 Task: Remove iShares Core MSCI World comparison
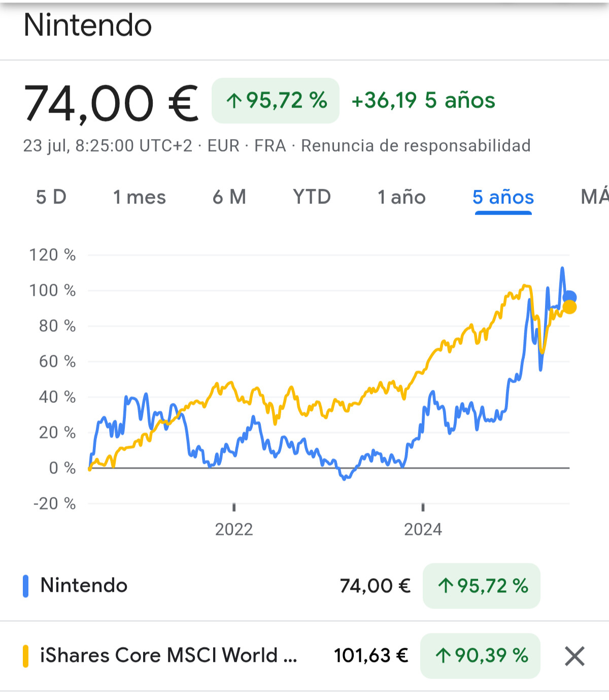(574, 656)
